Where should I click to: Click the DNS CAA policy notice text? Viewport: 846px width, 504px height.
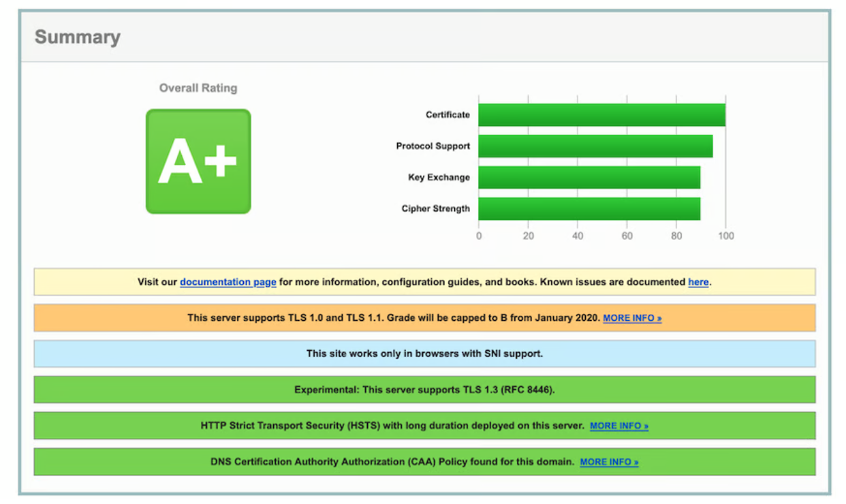(392, 462)
